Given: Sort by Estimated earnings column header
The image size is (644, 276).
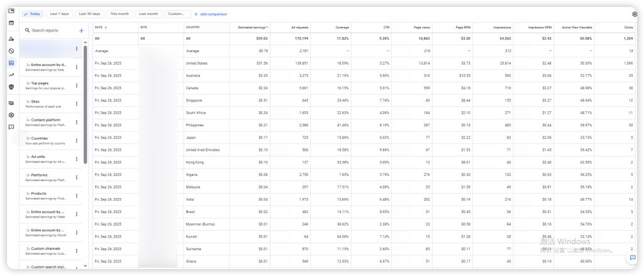Looking at the screenshot, I should pos(253,28).
